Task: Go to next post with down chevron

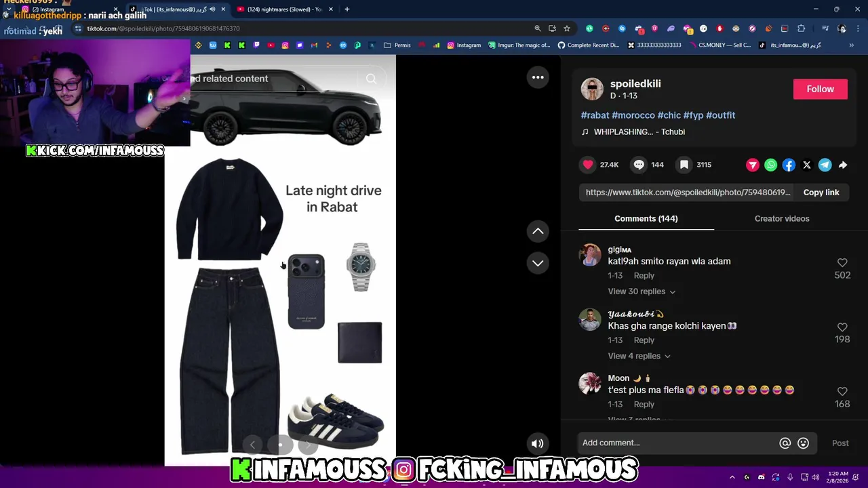Action: point(538,263)
